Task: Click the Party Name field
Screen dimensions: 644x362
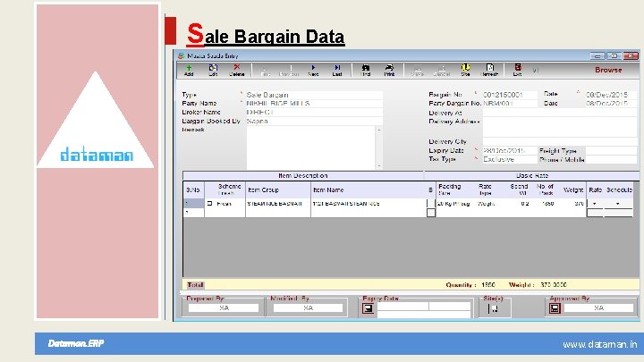Action: coord(314,104)
